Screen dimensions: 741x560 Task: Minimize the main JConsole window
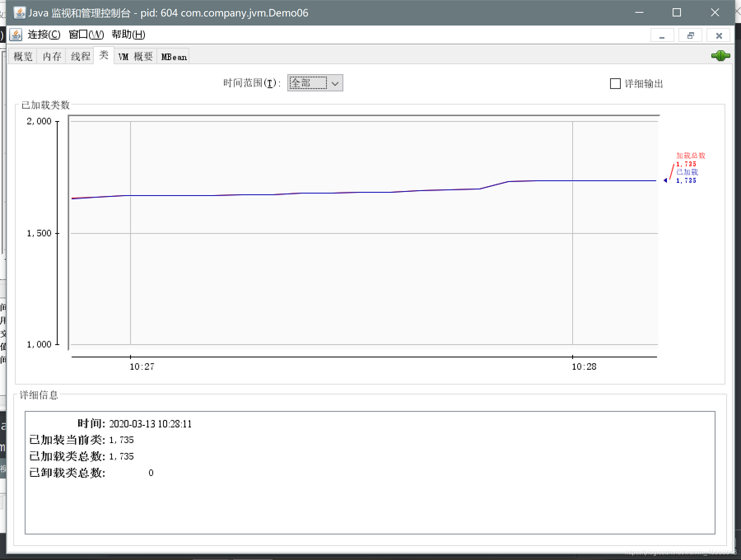(639, 13)
